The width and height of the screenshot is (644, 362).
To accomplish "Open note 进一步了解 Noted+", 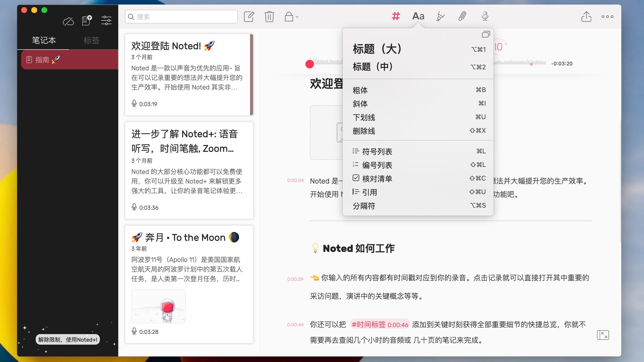I will tap(189, 170).
